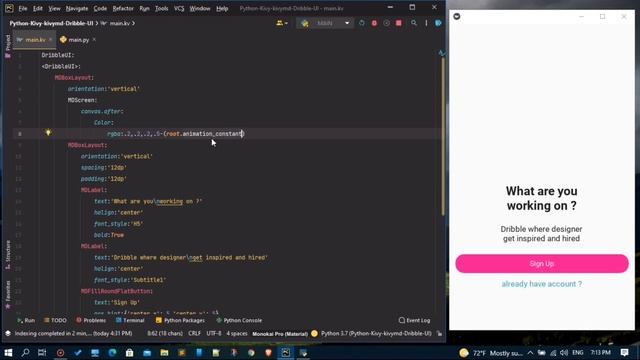The height and width of the screenshot is (360, 640).
Task: Click the 'already have account ?' link
Action: coord(542,284)
